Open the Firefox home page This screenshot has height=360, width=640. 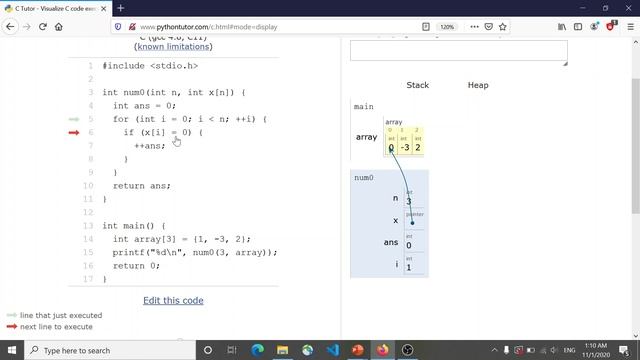59,27
